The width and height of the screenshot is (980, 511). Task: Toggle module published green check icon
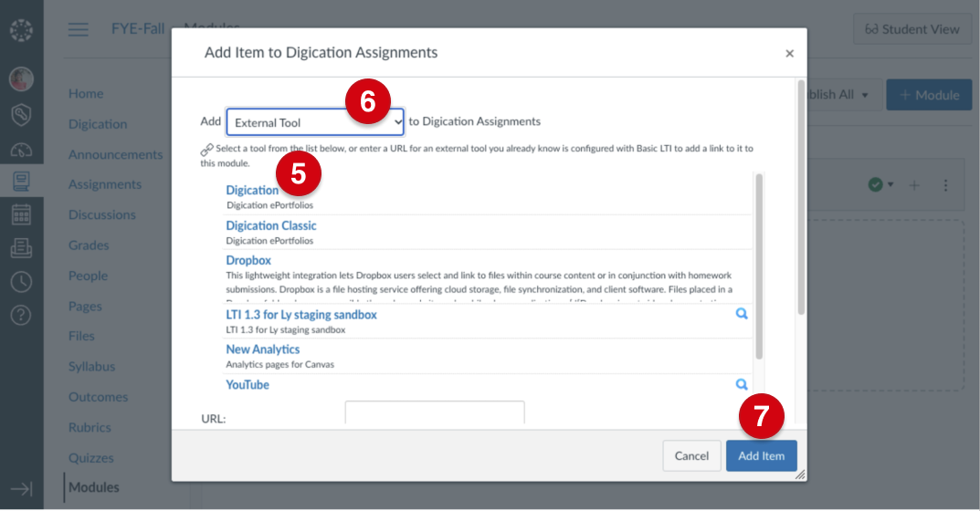[x=876, y=184]
